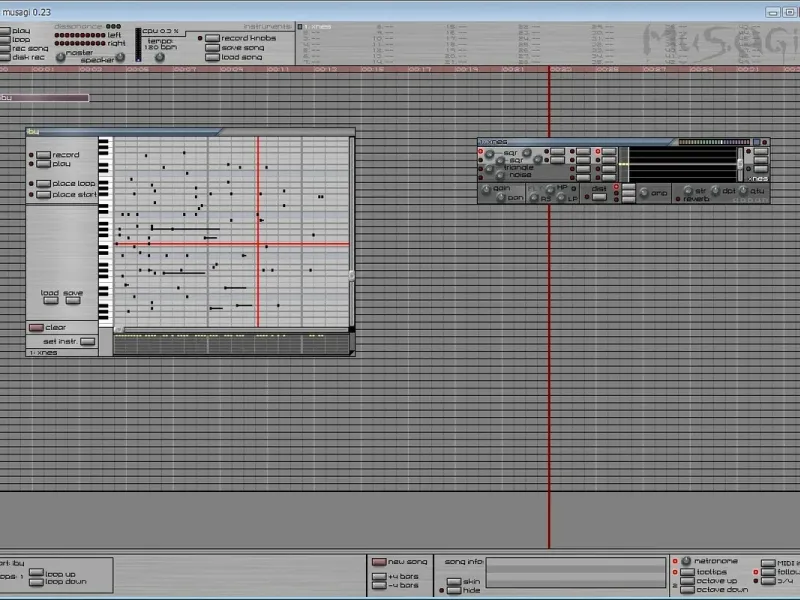Turn the HP filter knob
The image size is (800, 600).
click(x=550, y=190)
